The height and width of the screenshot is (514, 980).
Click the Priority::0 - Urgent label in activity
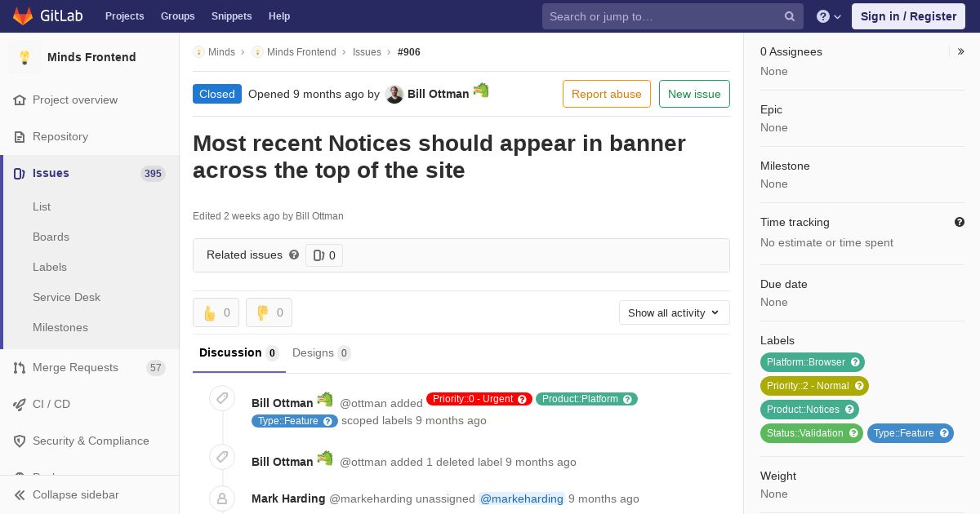(x=479, y=399)
